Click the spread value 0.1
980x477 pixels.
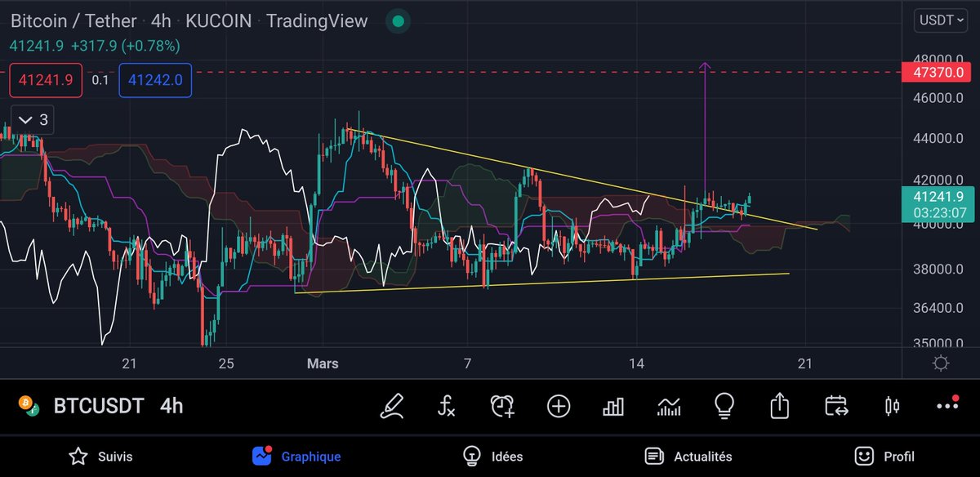pyautogui.click(x=100, y=80)
